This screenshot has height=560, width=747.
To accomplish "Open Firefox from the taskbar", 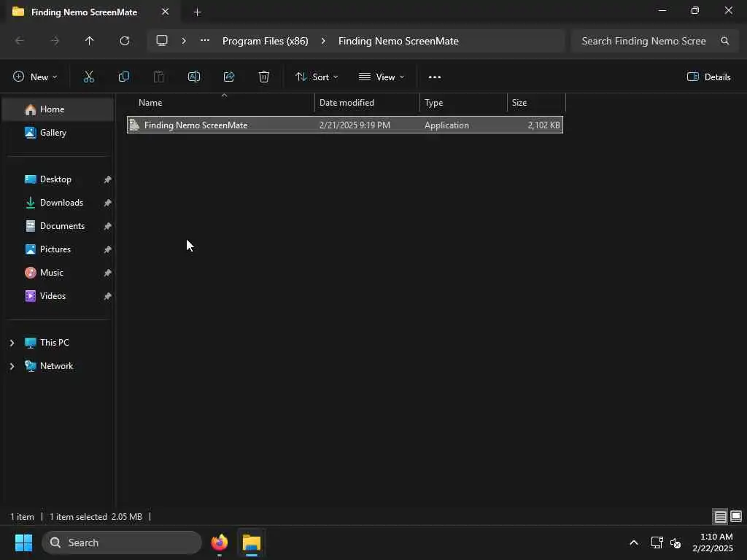I will [x=220, y=542].
